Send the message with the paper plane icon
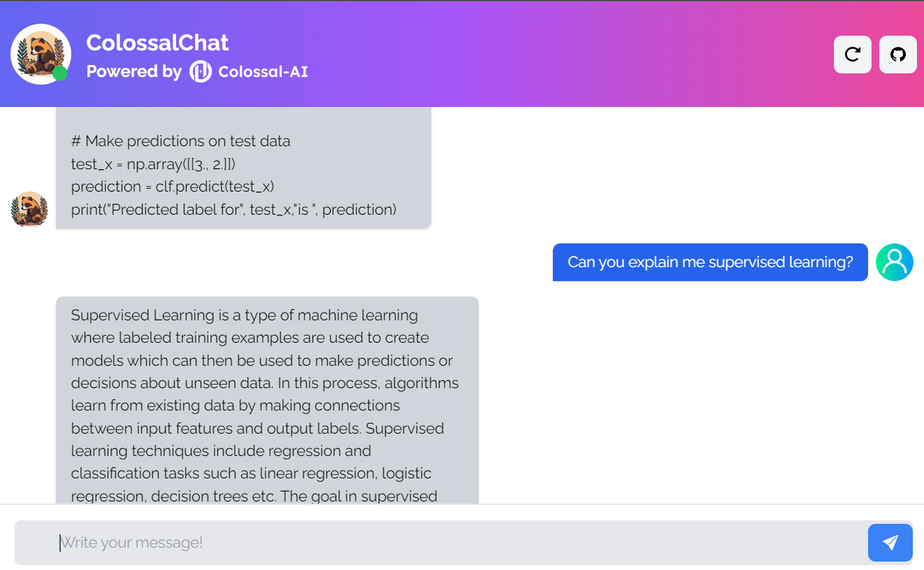This screenshot has width=924, height=570. [890, 543]
